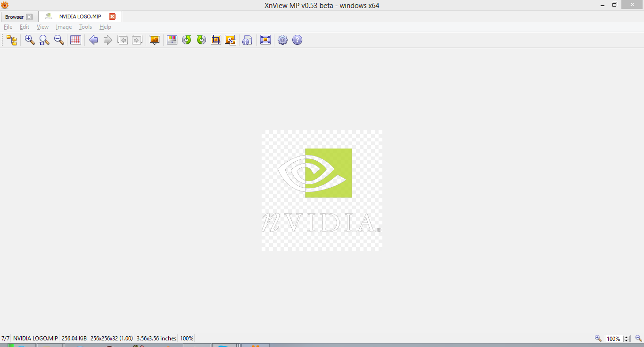Click the Zoom In magnifier in toolbar
Viewport: 644px width, 347px height.
pyautogui.click(x=30, y=40)
